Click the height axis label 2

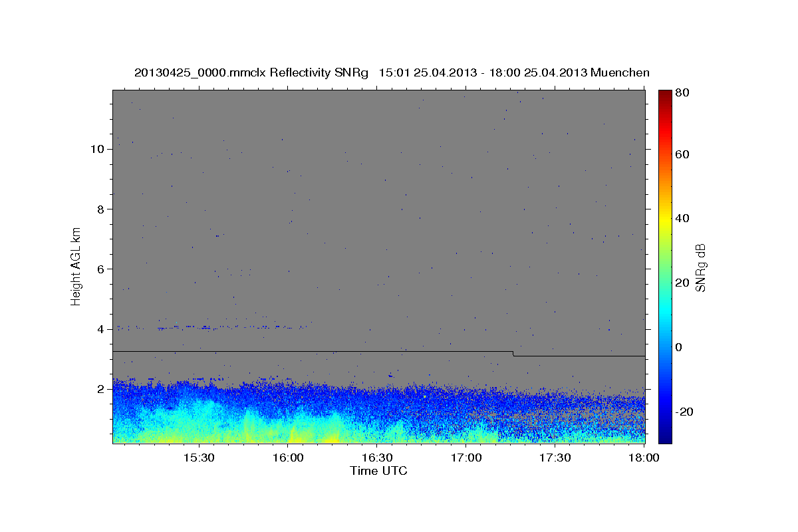(101, 389)
